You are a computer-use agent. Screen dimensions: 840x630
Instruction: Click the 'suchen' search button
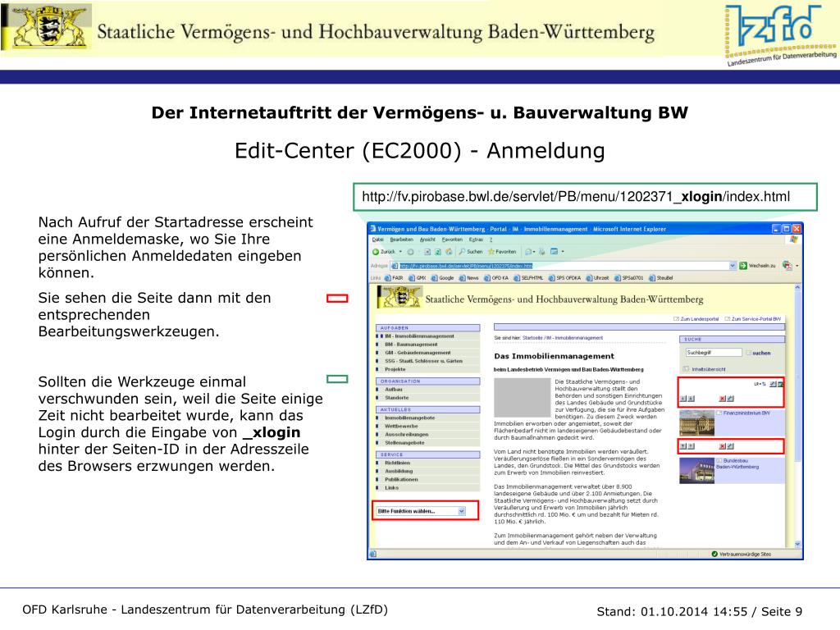click(761, 353)
